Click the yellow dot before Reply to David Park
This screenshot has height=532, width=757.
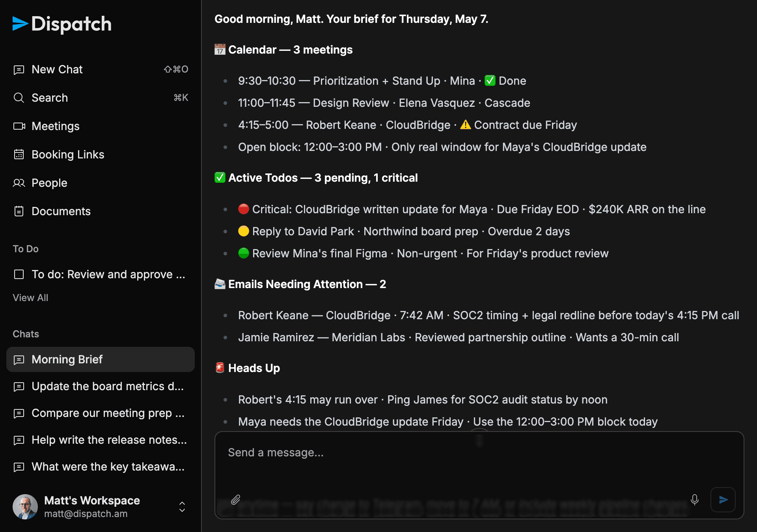point(244,231)
